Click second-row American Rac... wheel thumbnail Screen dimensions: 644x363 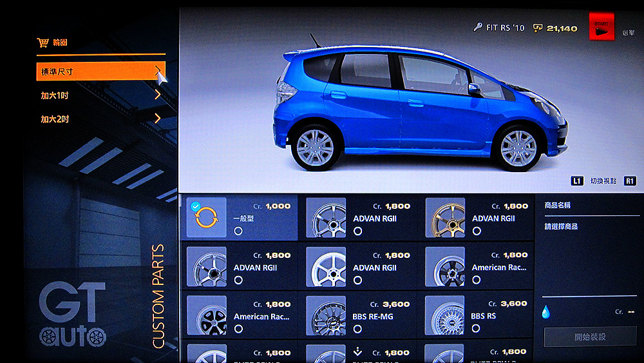(x=445, y=266)
